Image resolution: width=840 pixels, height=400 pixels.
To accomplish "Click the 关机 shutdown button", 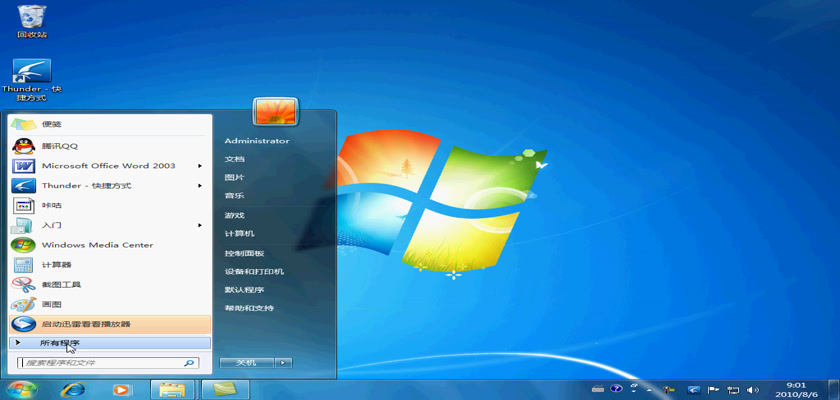I will 245,362.
